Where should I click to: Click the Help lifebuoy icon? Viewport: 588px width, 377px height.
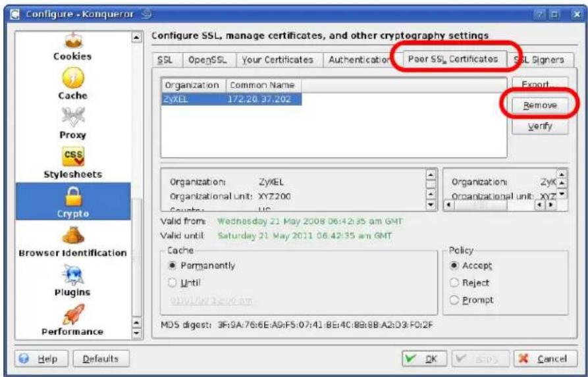(x=24, y=359)
